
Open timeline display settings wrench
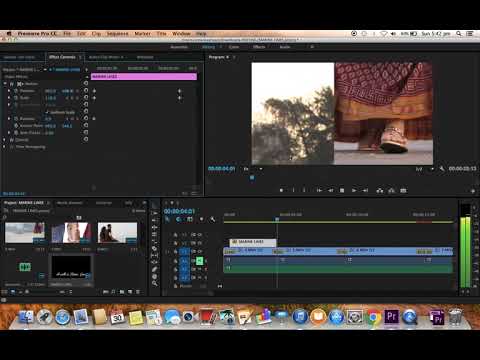click(213, 219)
